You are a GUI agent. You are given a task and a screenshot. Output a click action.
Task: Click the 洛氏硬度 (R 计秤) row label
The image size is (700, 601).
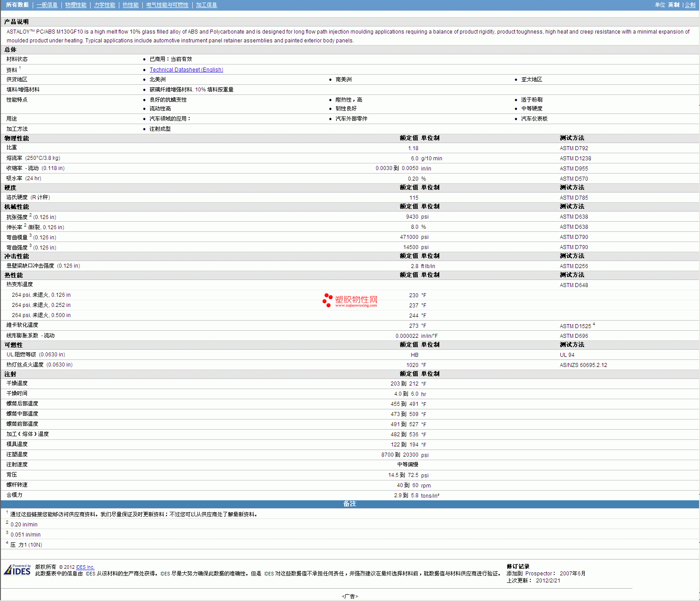click(28, 197)
